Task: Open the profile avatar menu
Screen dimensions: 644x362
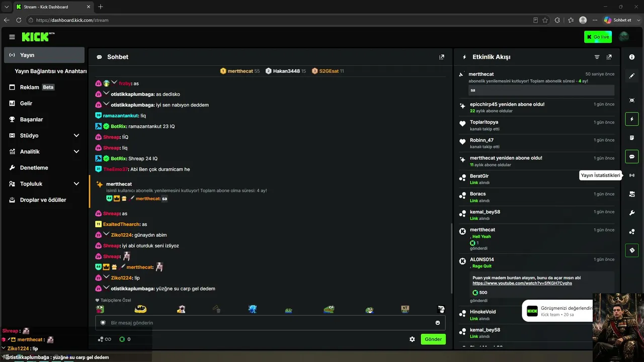Action: pos(623,37)
